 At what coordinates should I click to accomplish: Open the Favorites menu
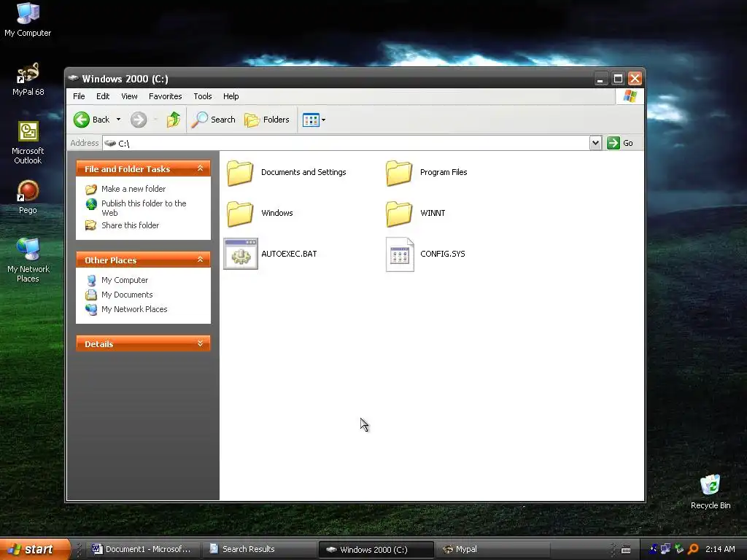pyautogui.click(x=166, y=96)
